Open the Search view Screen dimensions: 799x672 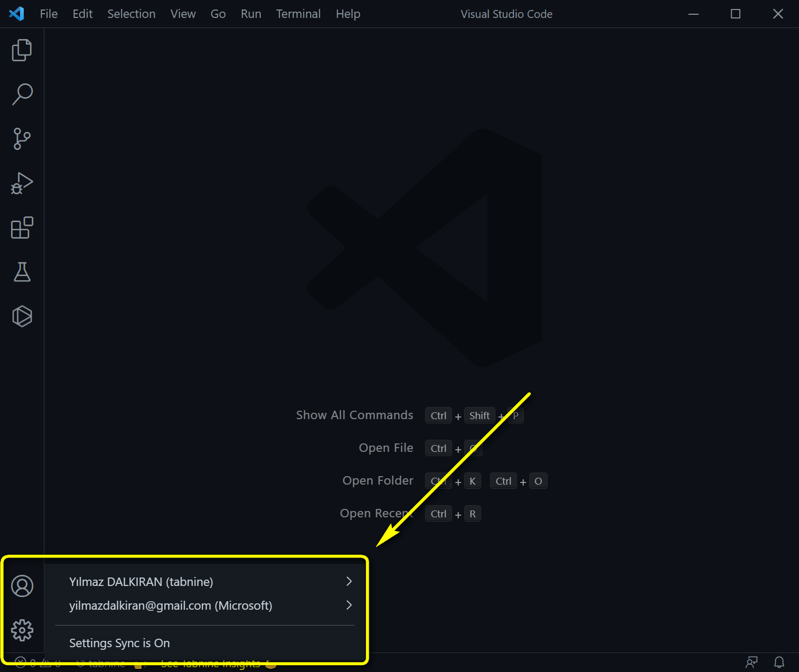click(x=22, y=94)
